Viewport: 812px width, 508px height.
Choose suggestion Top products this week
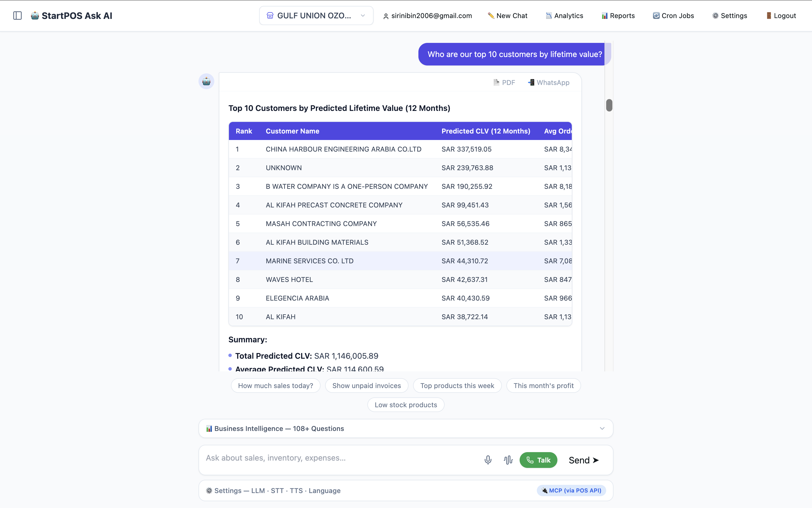[457, 386]
